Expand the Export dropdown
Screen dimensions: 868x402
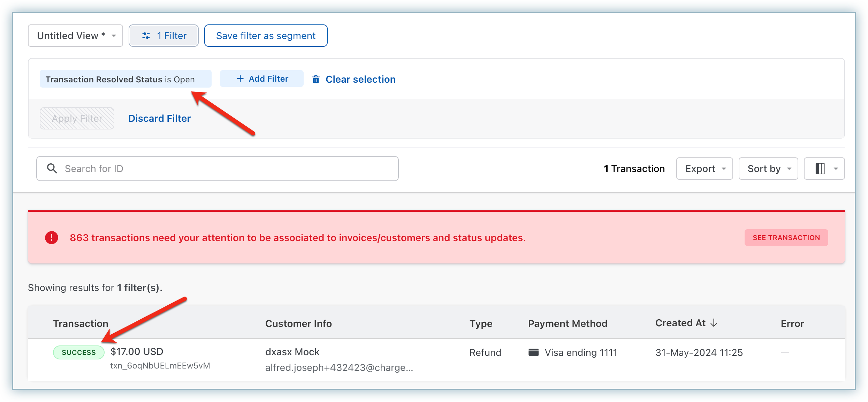click(705, 169)
